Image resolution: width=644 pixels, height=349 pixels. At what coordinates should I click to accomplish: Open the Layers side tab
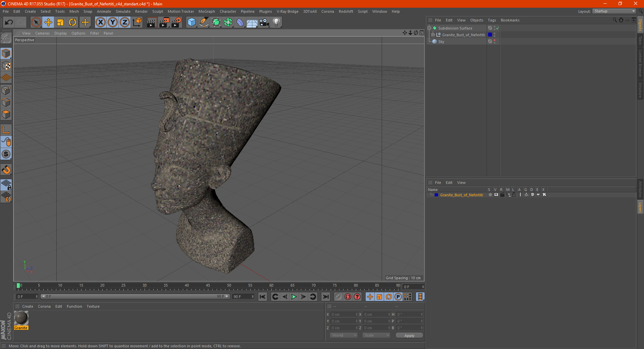click(640, 207)
